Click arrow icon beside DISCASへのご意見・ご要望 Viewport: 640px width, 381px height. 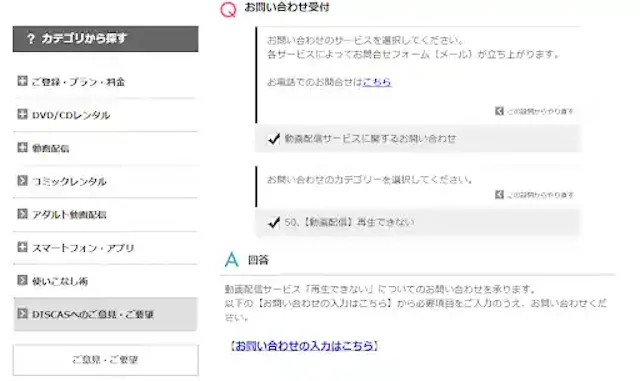[x=22, y=314]
